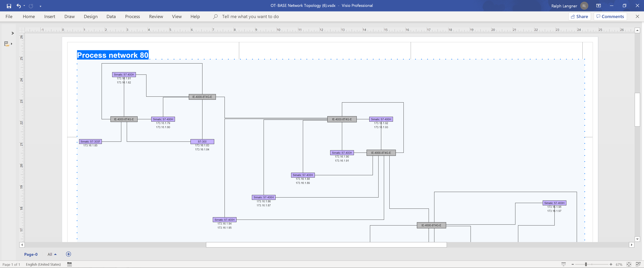The image size is (644, 268).
Task: Switch to the Home ribbon tab
Action: click(x=29, y=16)
